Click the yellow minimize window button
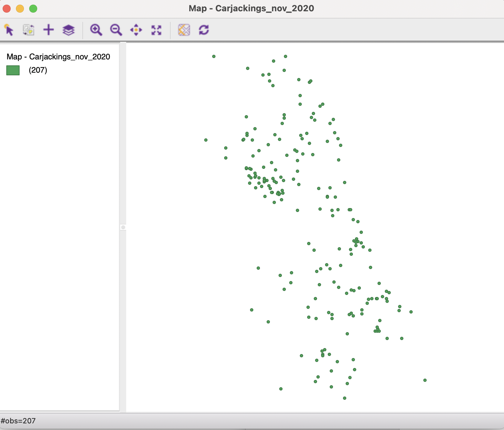The image size is (504, 430). (x=20, y=8)
